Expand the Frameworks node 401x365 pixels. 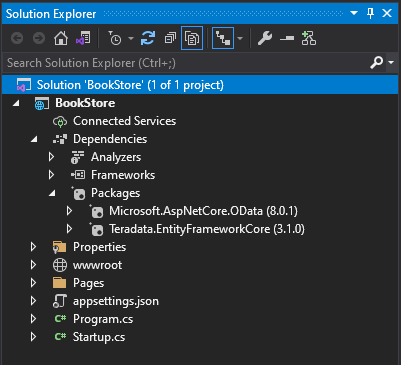click(x=51, y=175)
